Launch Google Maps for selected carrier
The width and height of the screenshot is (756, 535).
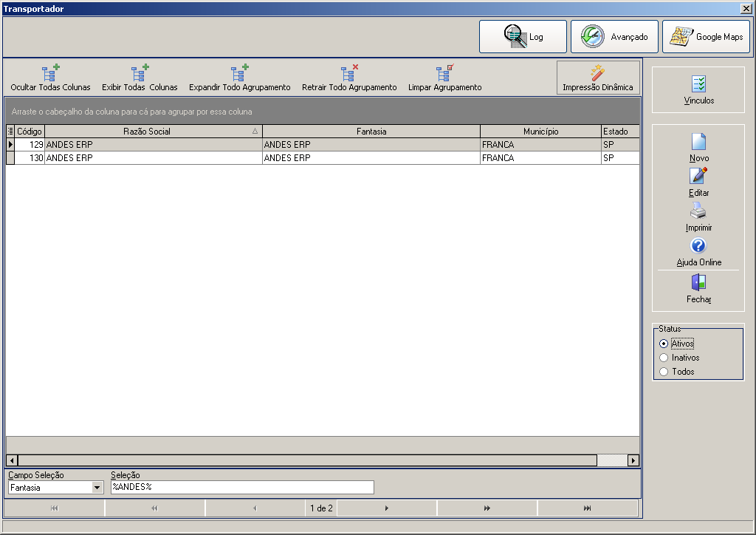706,37
